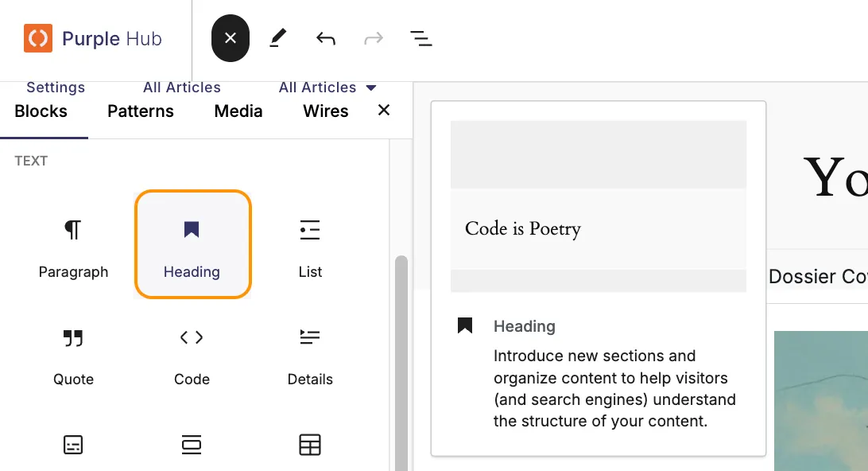Image resolution: width=868 pixels, height=471 pixels.
Task: Switch to the Blocks tab
Action: pyautogui.click(x=41, y=111)
